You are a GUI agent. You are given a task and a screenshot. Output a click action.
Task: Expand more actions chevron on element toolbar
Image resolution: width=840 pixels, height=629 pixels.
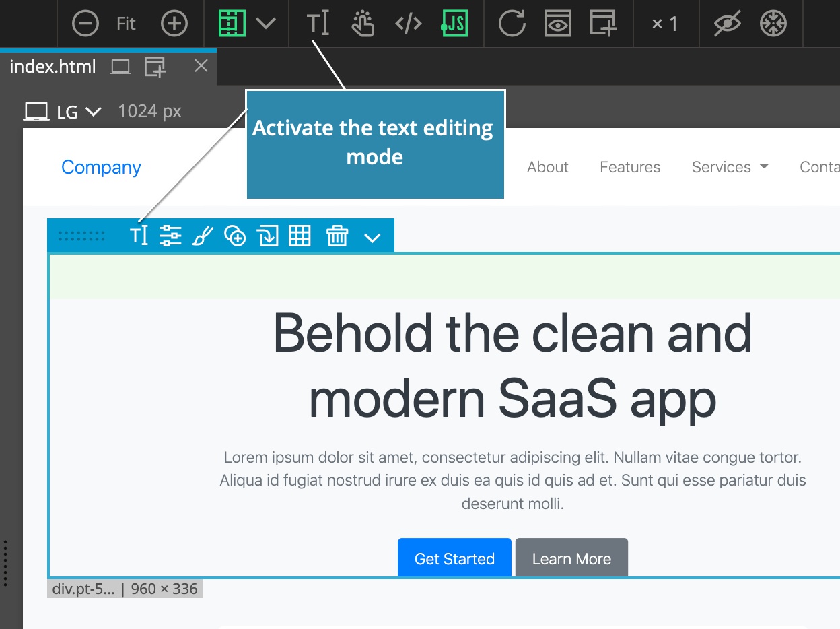pos(372,238)
